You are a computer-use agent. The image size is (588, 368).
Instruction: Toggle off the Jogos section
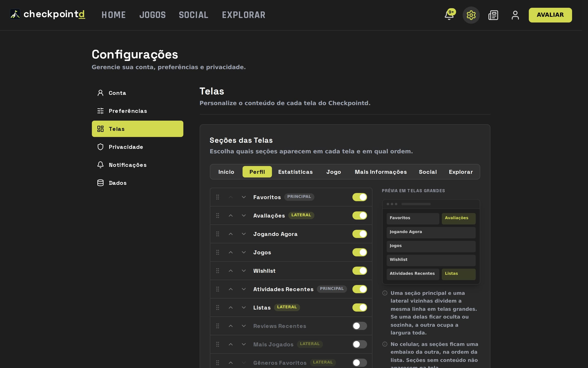[360, 252]
